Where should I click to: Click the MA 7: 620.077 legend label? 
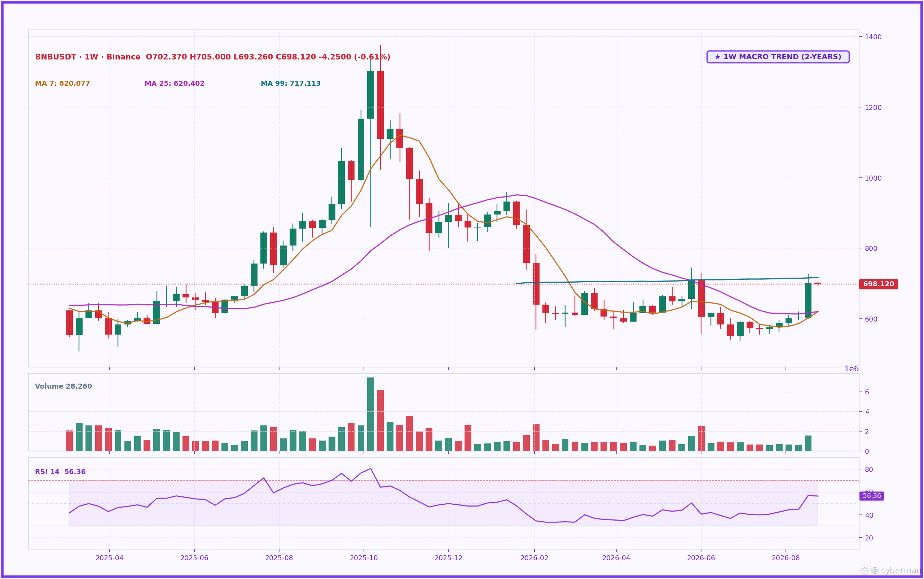[62, 84]
